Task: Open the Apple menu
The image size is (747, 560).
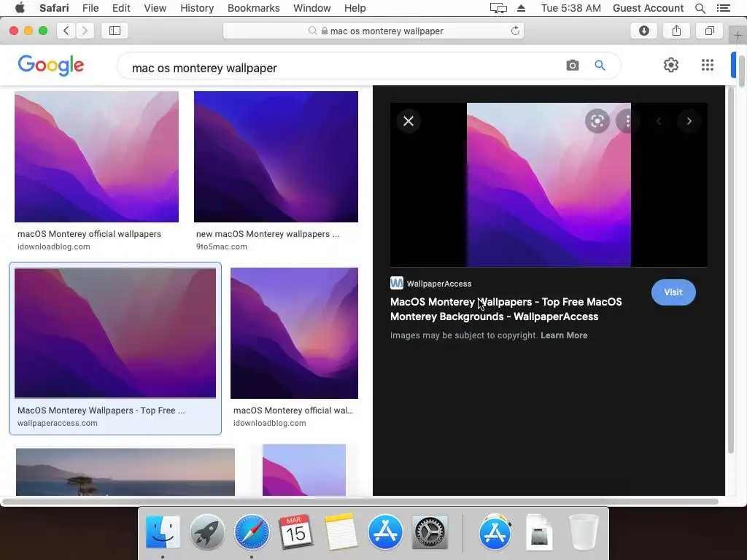Action: coord(20,8)
